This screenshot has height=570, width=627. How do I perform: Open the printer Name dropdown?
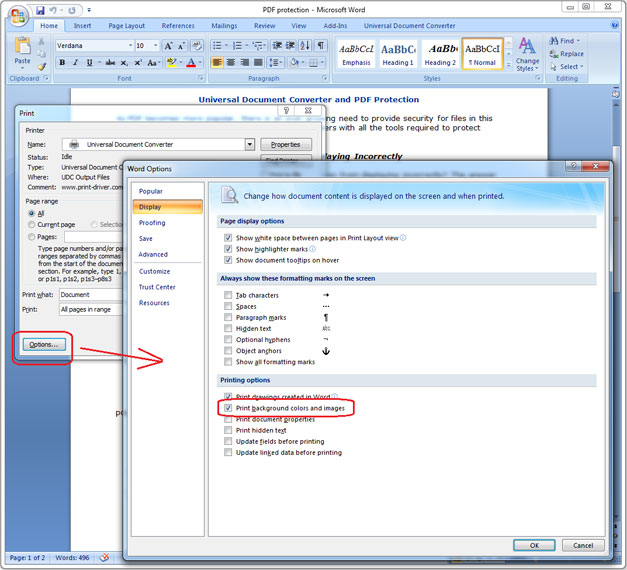tap(250, 145)
